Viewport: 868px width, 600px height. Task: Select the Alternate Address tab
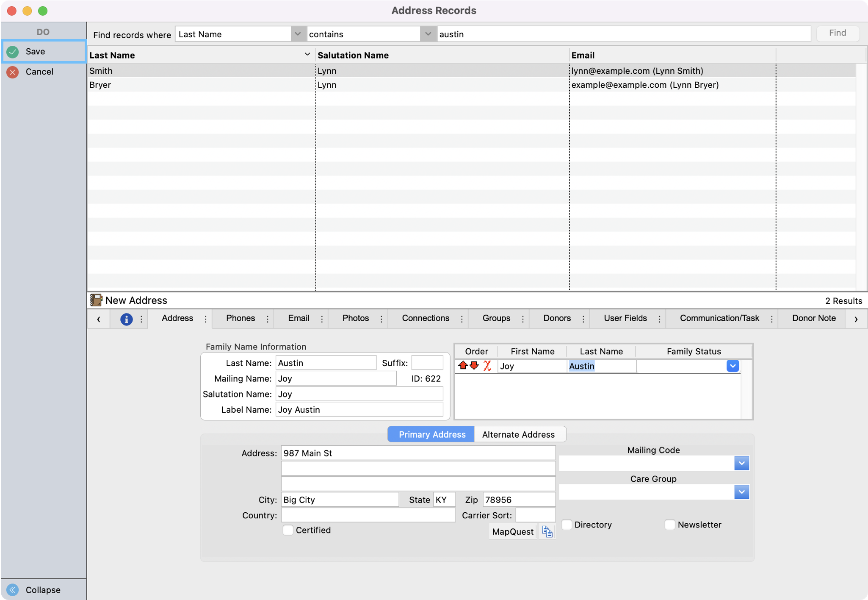pyautogui.click(x=518, y=434)
